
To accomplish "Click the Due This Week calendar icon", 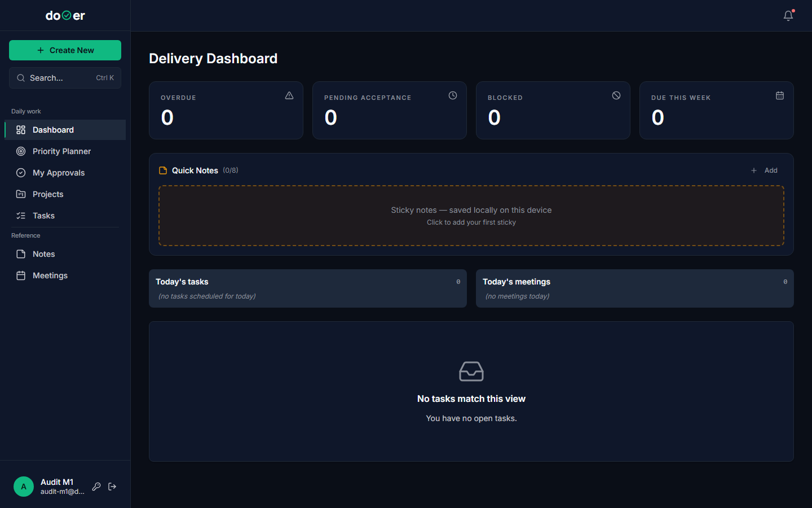I will (780, 95).
